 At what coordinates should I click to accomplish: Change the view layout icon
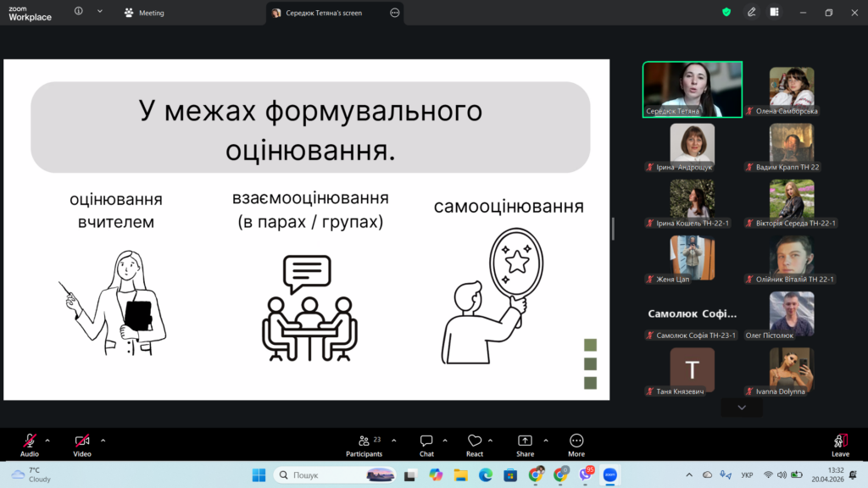[774, 13]
